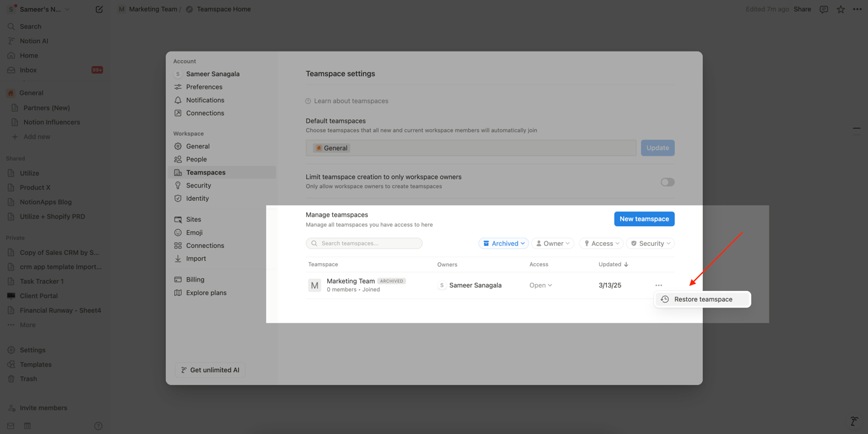The image size is (868, 434).
Task: Open Learn about teamspaces link
Action: (x=351, y=101)
